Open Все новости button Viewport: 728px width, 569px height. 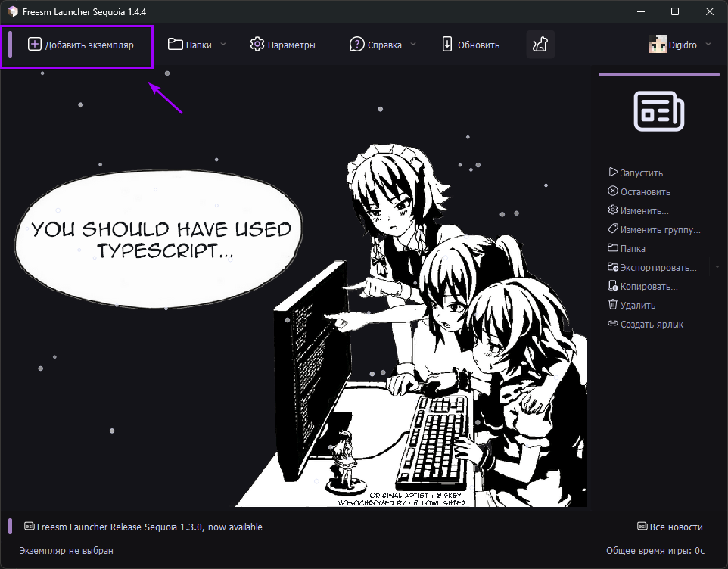674,527
